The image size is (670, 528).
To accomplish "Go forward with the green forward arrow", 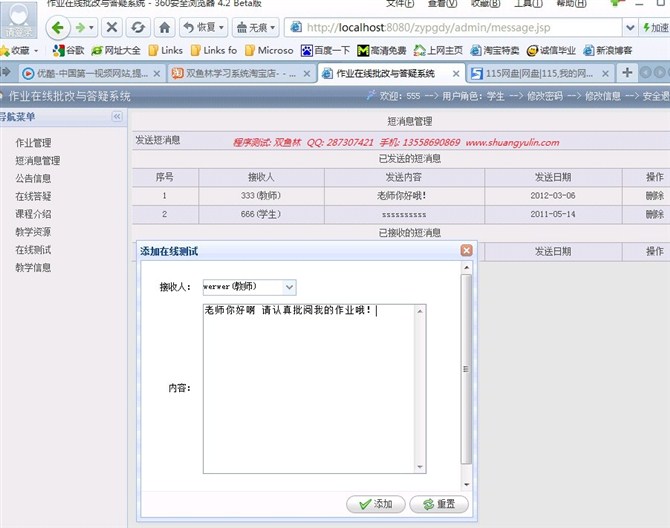I will 80,28.
